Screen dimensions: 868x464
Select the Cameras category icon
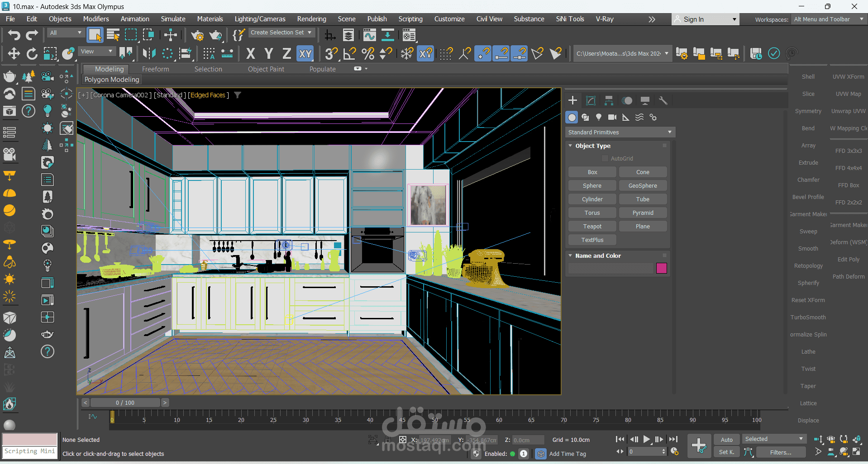click(x=612, y=117)
